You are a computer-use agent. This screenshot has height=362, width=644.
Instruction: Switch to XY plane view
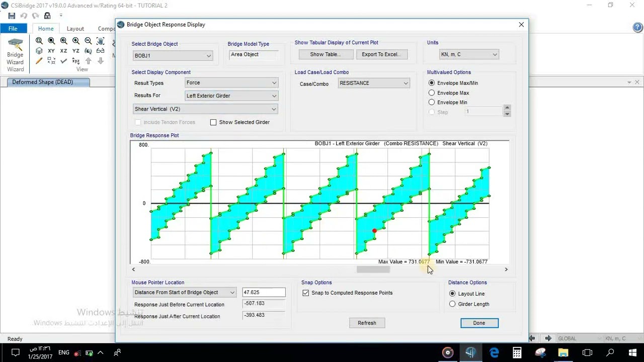click(51, 51)
